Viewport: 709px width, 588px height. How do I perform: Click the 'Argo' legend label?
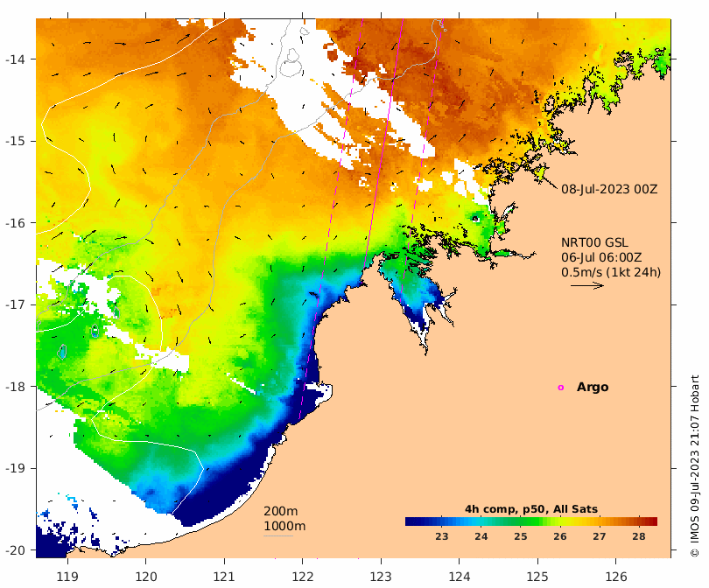click(593, 388)
